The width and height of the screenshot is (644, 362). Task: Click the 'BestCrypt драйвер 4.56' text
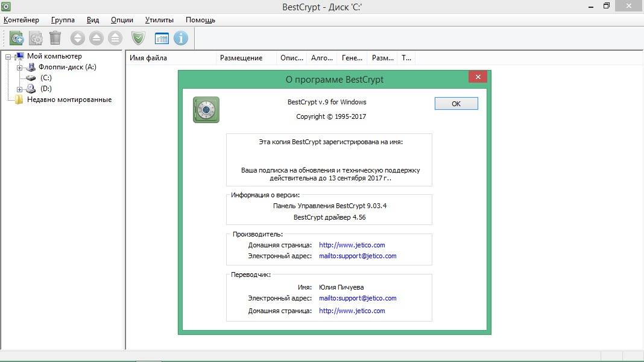point(330,217)
